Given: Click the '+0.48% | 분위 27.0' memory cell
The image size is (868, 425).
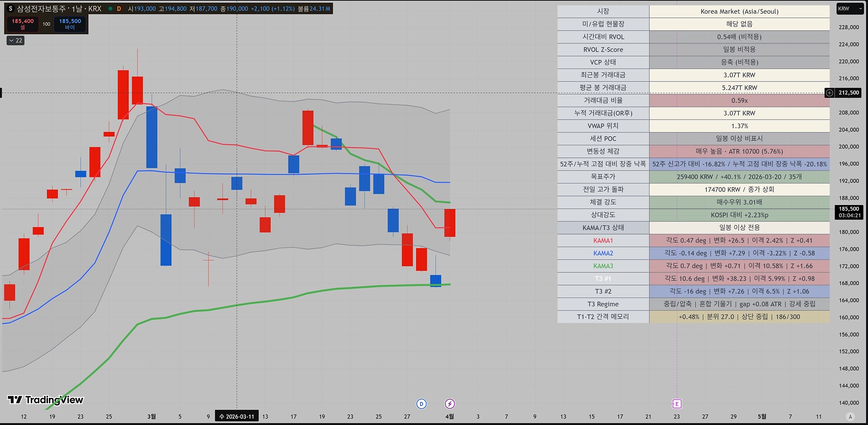Looking at the screenshot, I should click(740, 317).
